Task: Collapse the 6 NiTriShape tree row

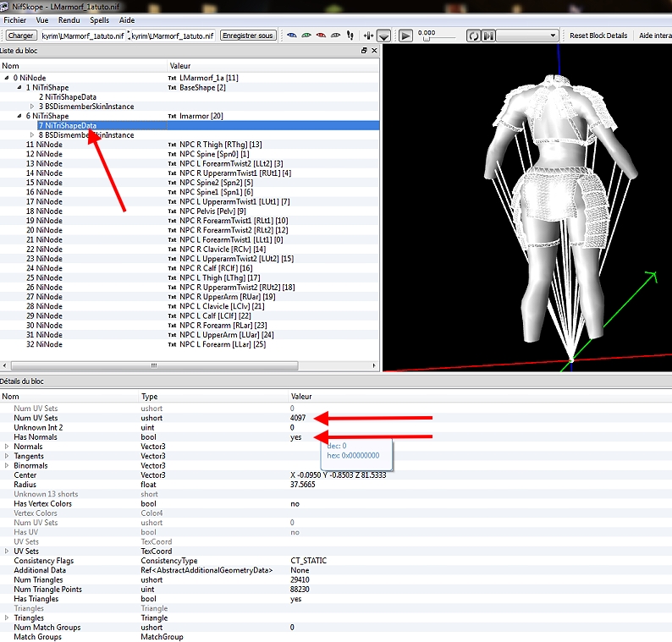Action: click(19, 116)
